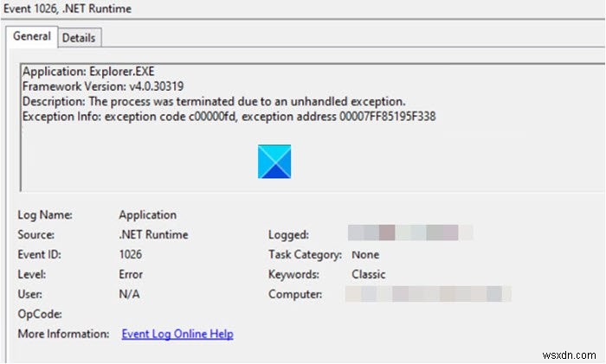This screenshot has height=364, width=606.
Task: Select the Description line about unhandled exception
Action: [214, 101]
